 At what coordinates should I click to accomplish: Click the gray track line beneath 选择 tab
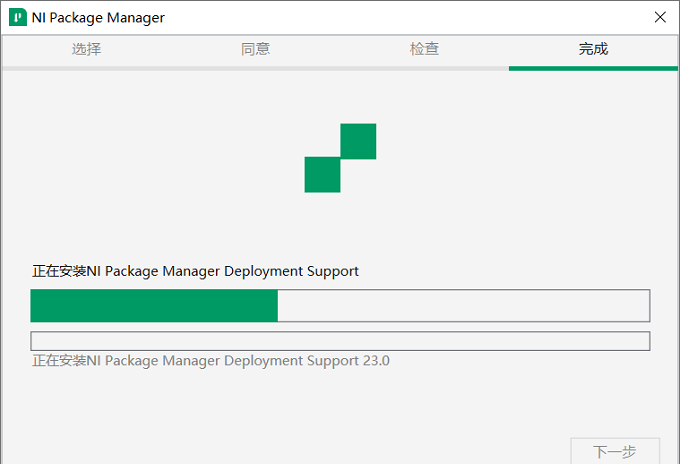(x=86, y=69)
